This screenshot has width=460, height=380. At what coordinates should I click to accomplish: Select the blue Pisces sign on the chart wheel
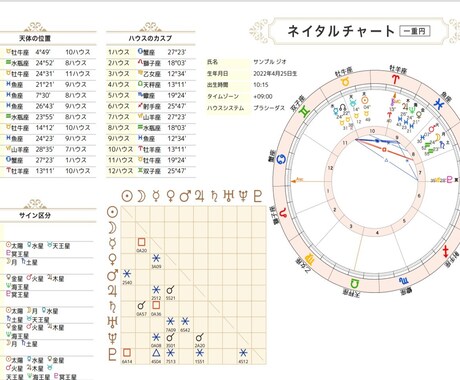point(439,104)
